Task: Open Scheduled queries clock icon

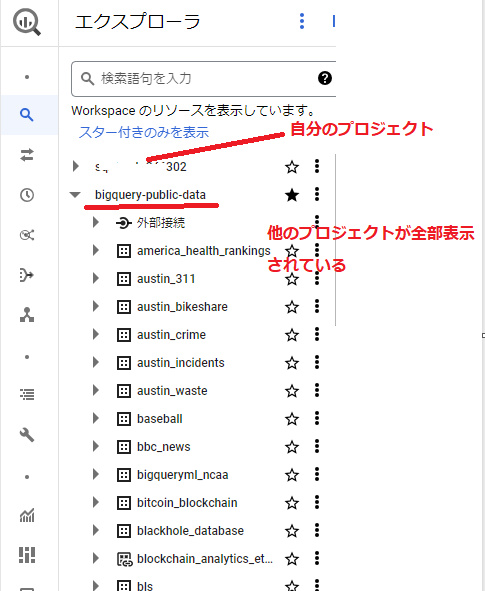Action: point(27,195)
